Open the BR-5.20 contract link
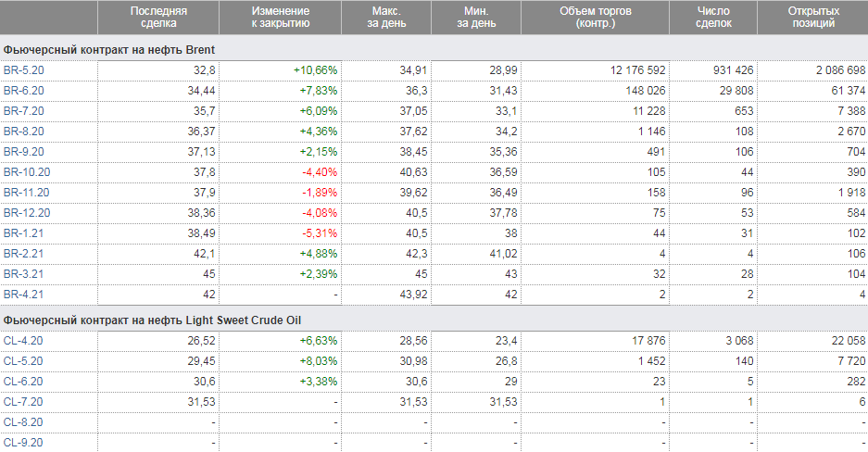Image resolution: width=868 pixels, height=452 pixels. [24, 70]
